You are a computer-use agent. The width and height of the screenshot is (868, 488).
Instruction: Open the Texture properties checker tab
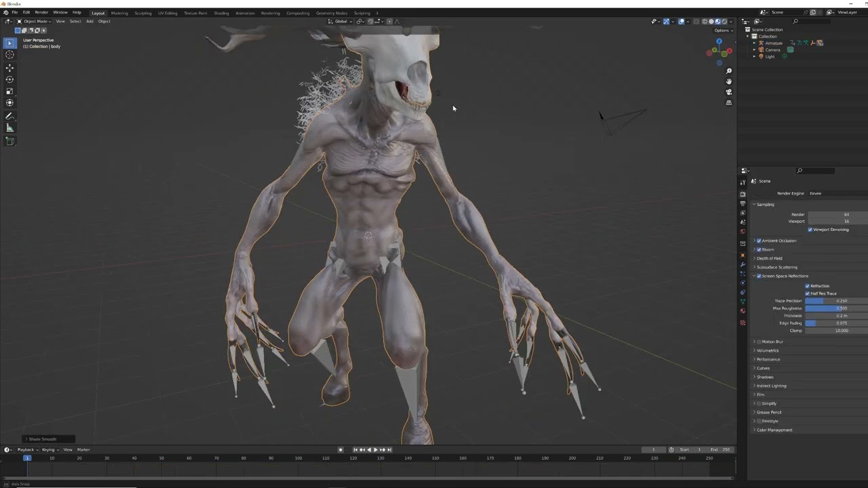pyautogui.click(x=743, y=323)
